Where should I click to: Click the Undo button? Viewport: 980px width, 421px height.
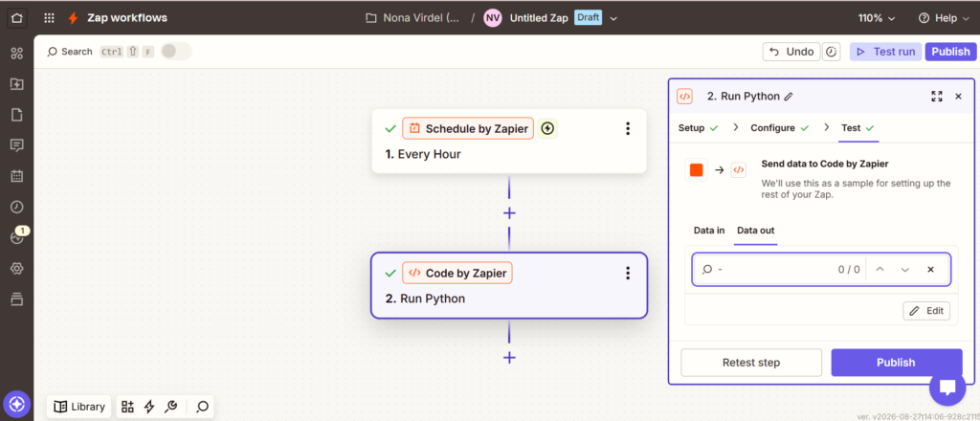point(791,52)
